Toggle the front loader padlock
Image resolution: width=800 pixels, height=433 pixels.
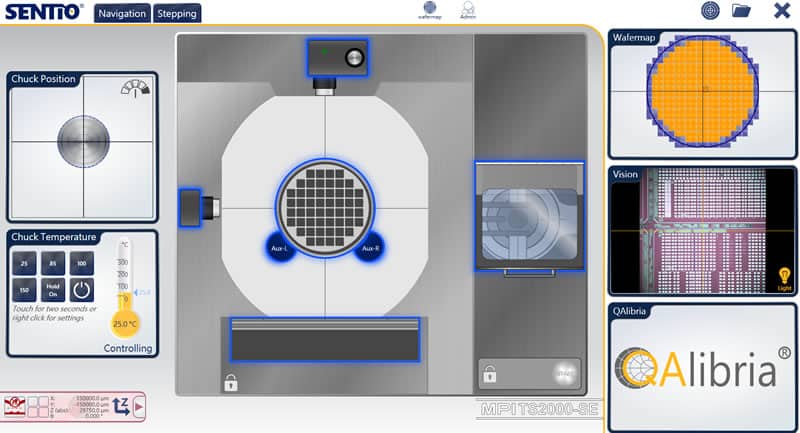(x=231, y=381)
